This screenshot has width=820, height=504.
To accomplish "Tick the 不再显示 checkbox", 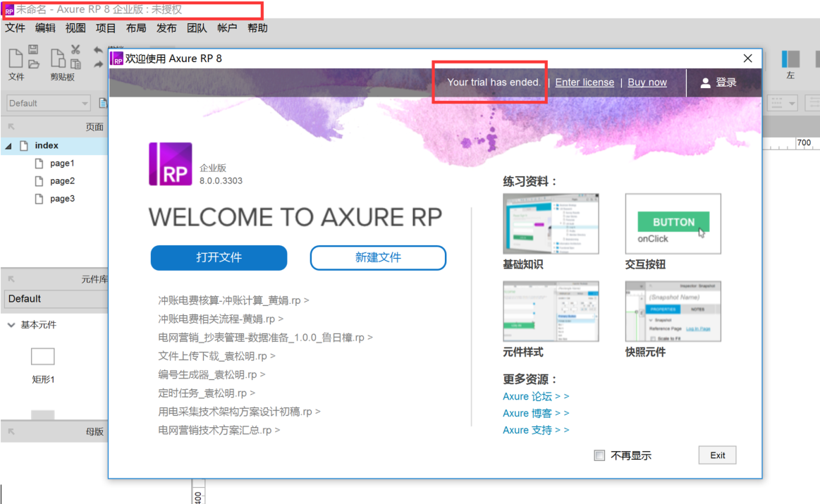I will 599,455.
